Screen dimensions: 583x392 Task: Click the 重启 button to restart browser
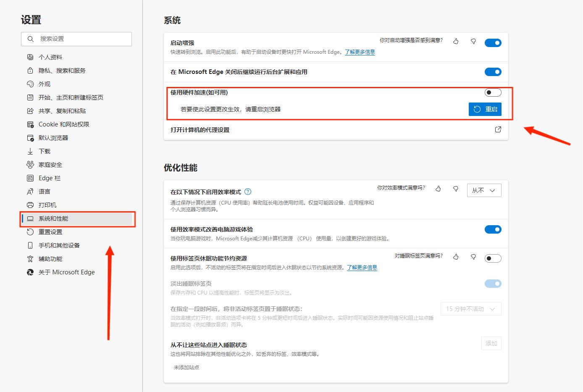[485, 109]
